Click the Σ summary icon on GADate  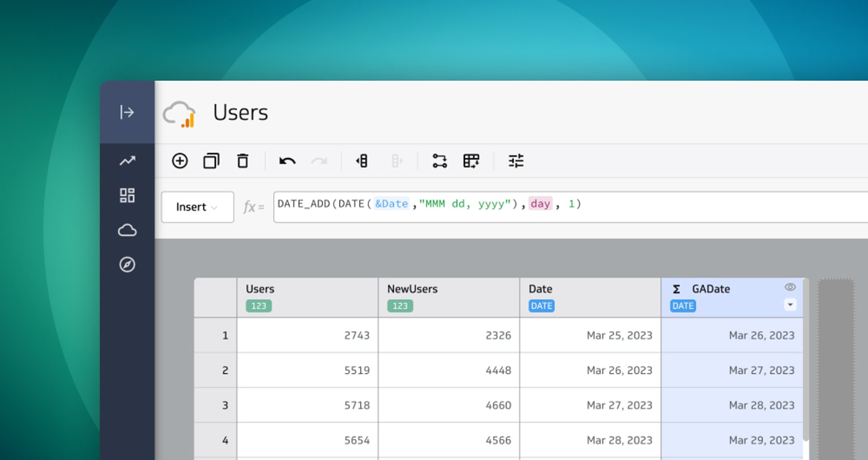677,289
